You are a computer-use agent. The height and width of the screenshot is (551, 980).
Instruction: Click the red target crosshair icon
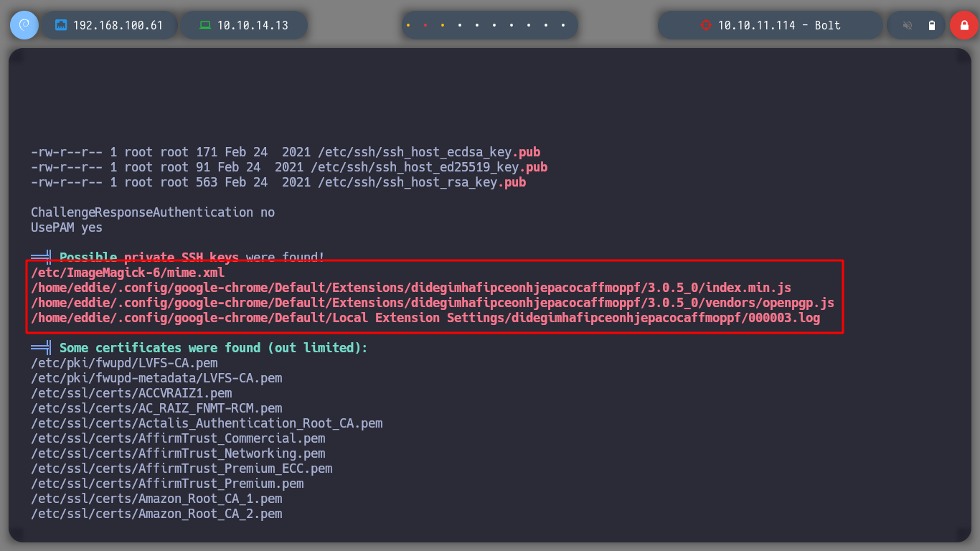pos(705,25)
